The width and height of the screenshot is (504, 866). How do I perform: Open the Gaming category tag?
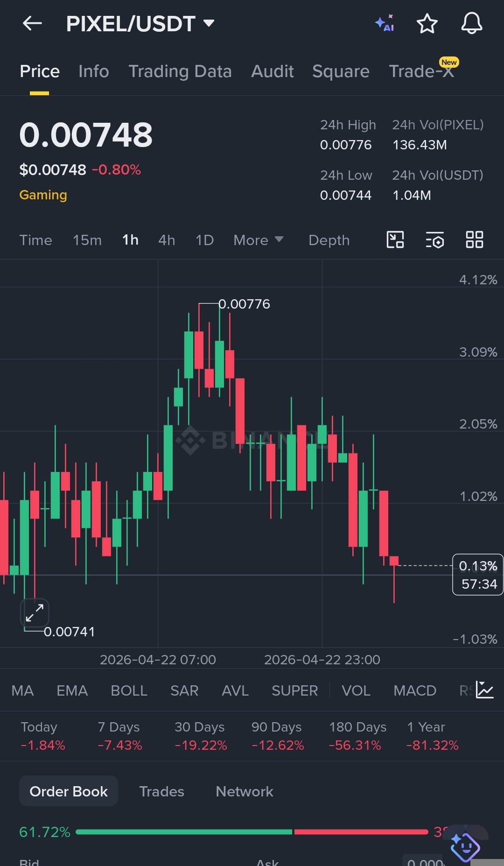pos(43,195)
